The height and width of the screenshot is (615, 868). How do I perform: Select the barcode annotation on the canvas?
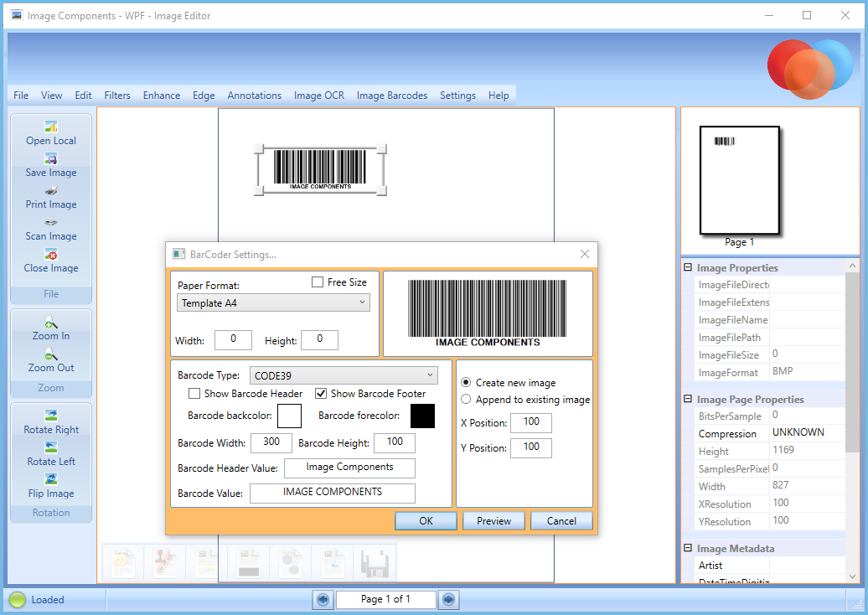click(320, 170)
